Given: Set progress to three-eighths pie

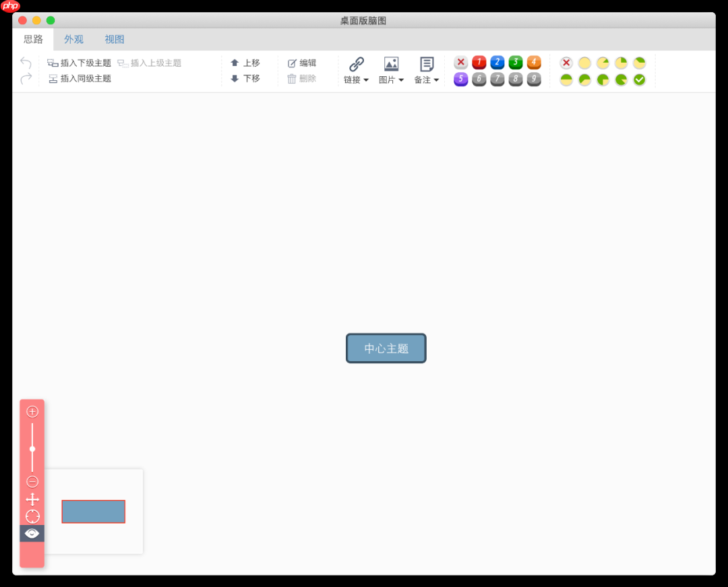Looking at the screenshot, I should tap(639, 63).
